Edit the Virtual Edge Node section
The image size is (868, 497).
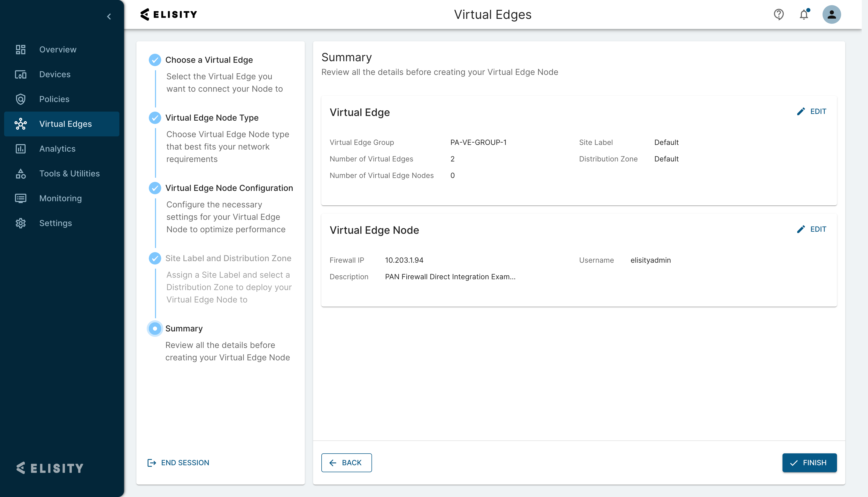coord(811,229)
